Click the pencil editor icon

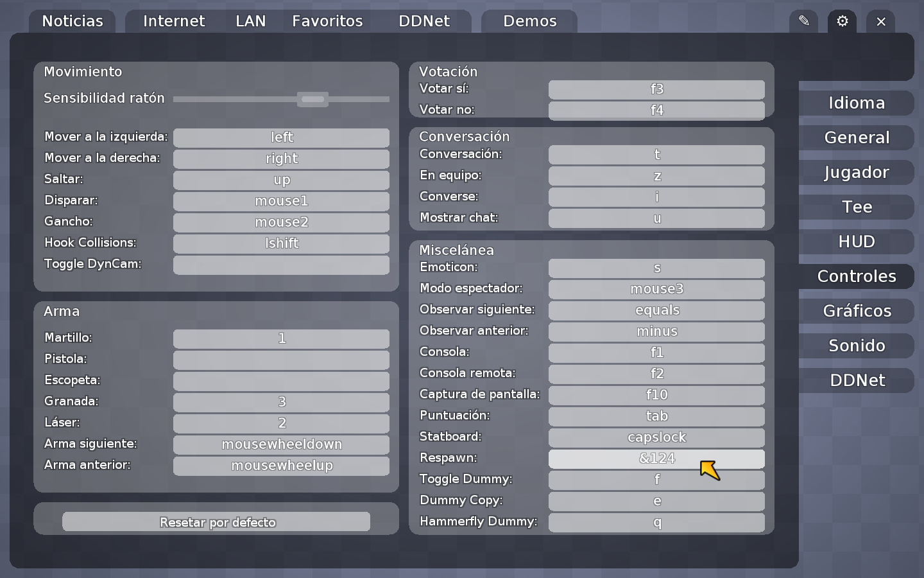(x=803, y=21)
